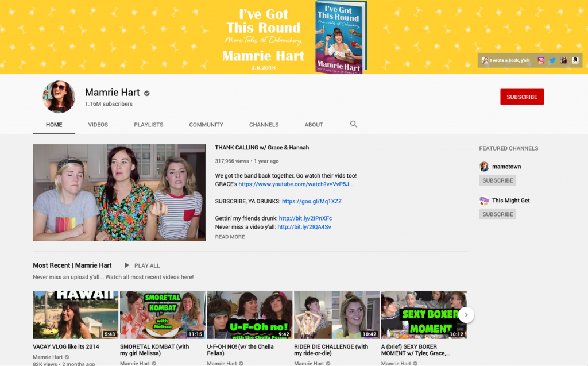Open the ABOUT tab
This screenshot has height=366, width=588.
(314, 125)
